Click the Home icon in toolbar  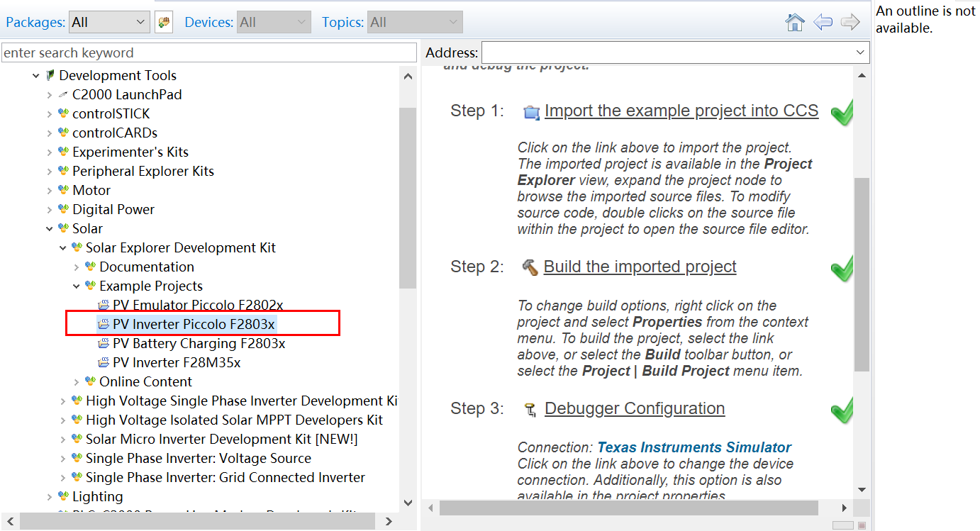[795, 23]
